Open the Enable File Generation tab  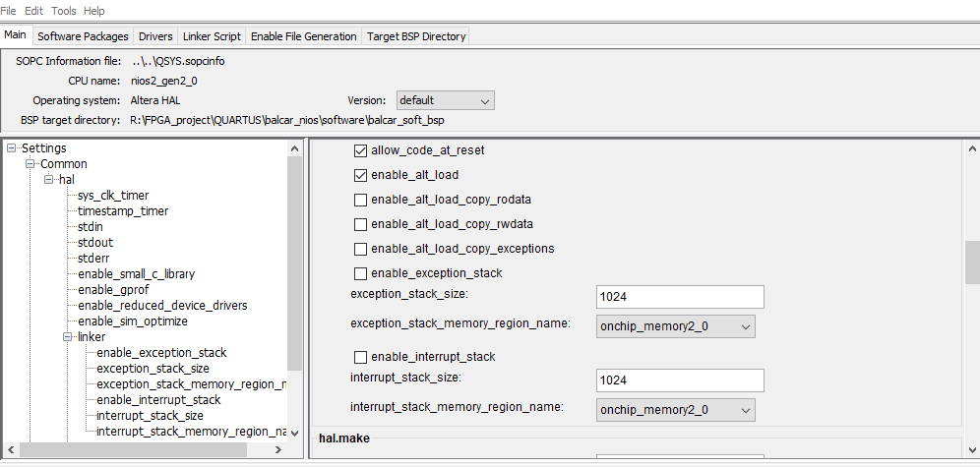click(x=303, y=36)
